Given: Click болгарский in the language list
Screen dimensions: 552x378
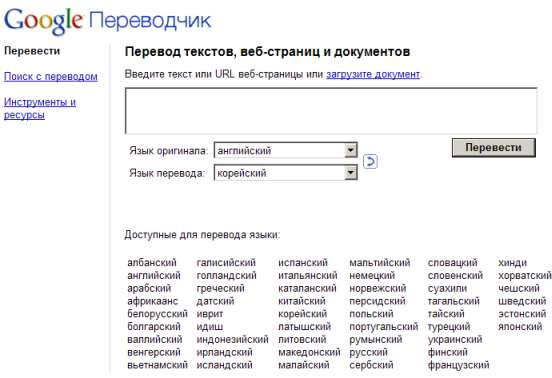Looking at the screenshot, I should (154, 327).
